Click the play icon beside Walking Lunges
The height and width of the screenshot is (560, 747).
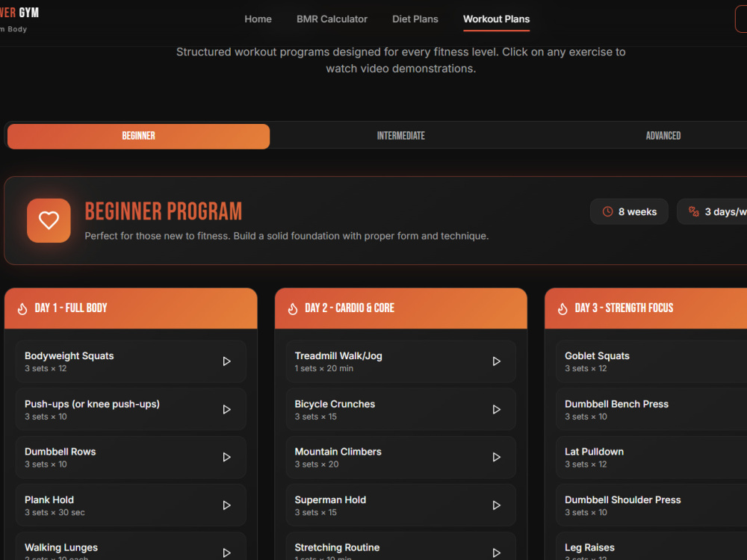(227, 553)
